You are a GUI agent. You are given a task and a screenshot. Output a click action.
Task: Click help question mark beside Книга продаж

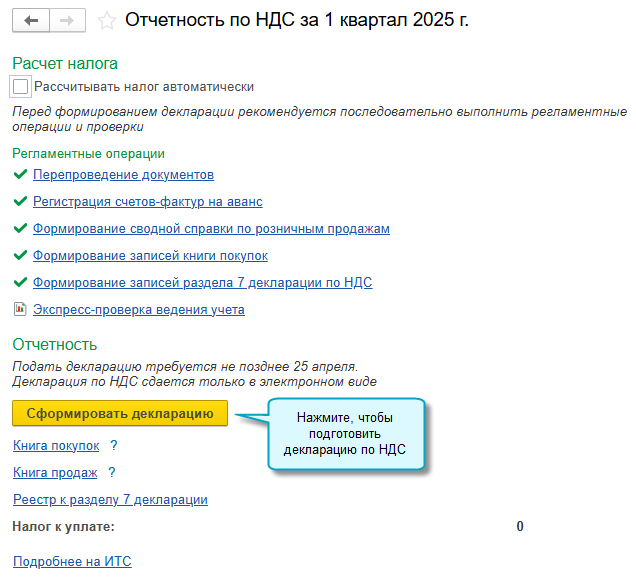coord(112,472)
